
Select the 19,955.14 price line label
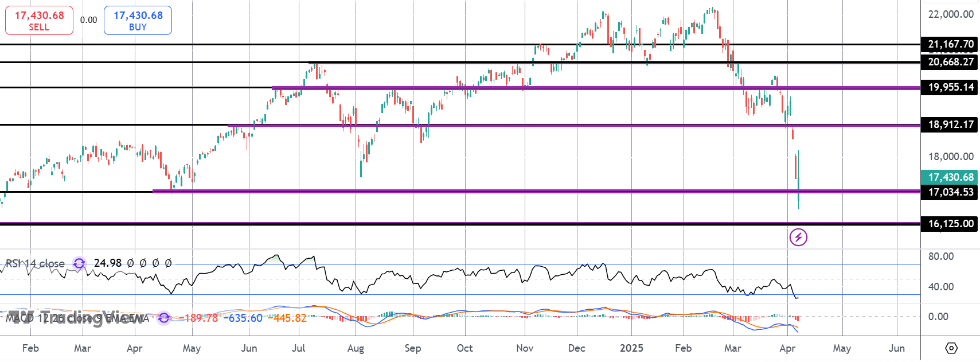click(950, 87)
